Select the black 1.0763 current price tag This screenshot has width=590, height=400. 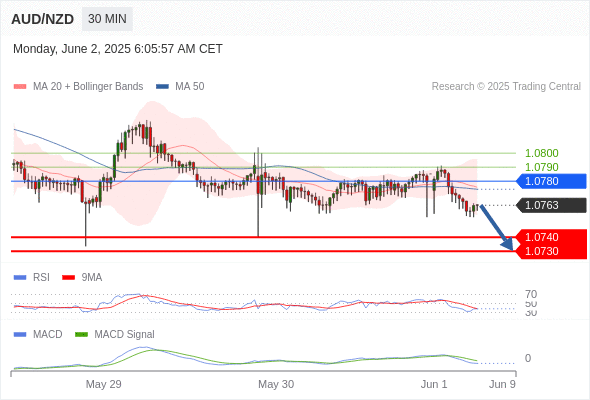(x=551, y=205)
